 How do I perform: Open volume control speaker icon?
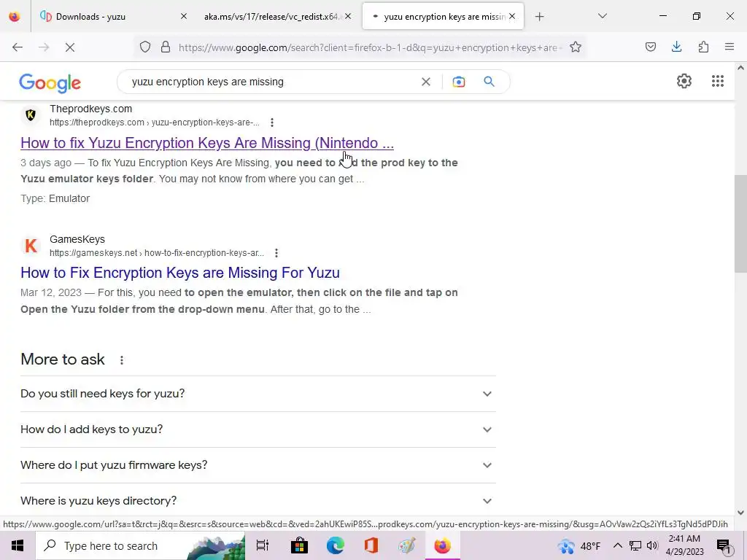point(653,545)
